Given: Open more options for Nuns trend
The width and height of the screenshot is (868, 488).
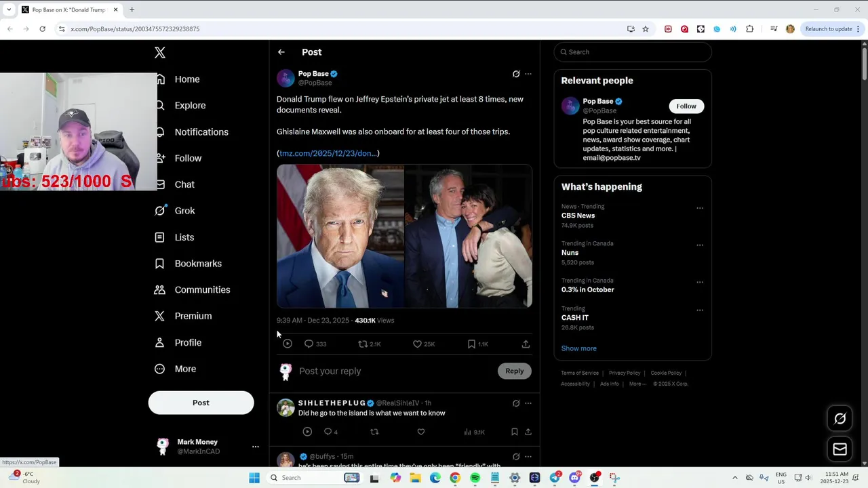Looking at the screenshot, I should pos(700,245).
